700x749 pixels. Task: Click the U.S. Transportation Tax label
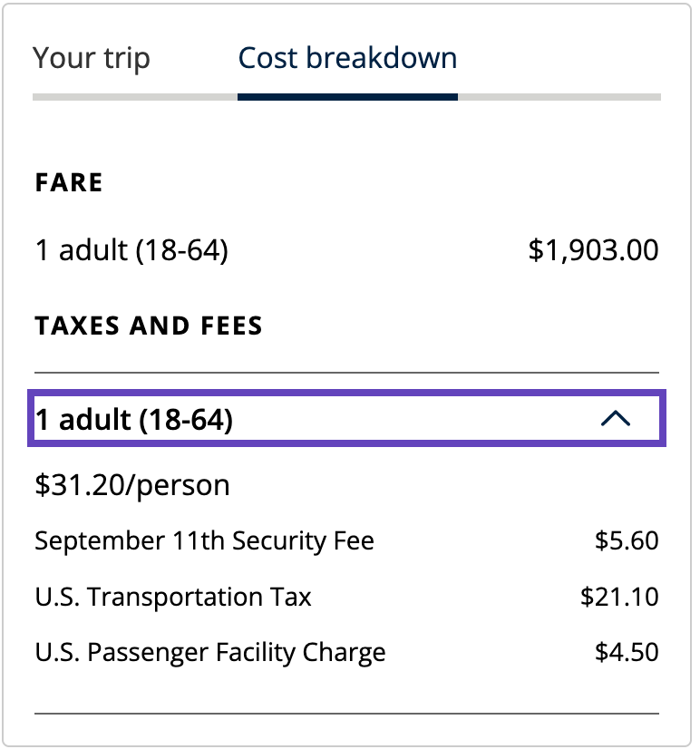[x=173, y=597]
